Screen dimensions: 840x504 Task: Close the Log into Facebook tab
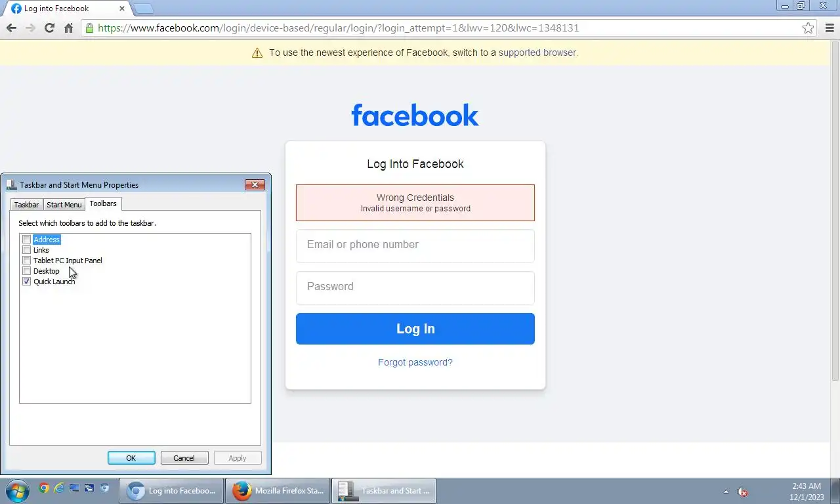pos(121,9)
